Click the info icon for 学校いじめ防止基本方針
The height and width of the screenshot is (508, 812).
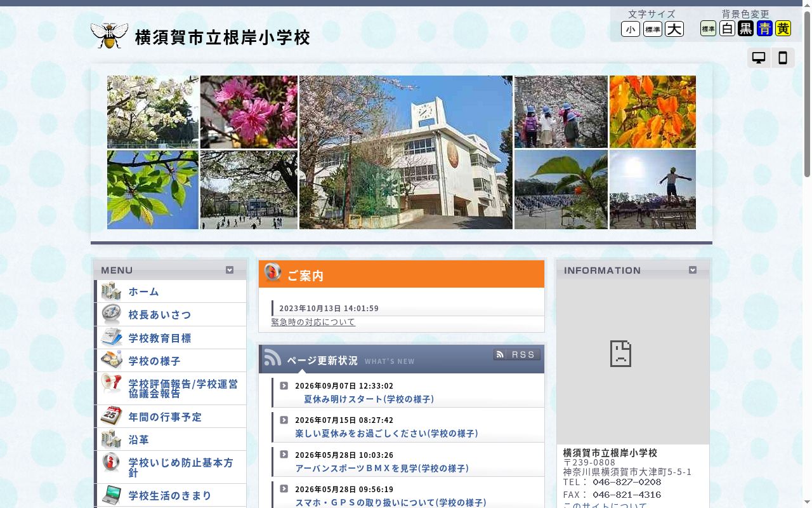tap(111, 462)
